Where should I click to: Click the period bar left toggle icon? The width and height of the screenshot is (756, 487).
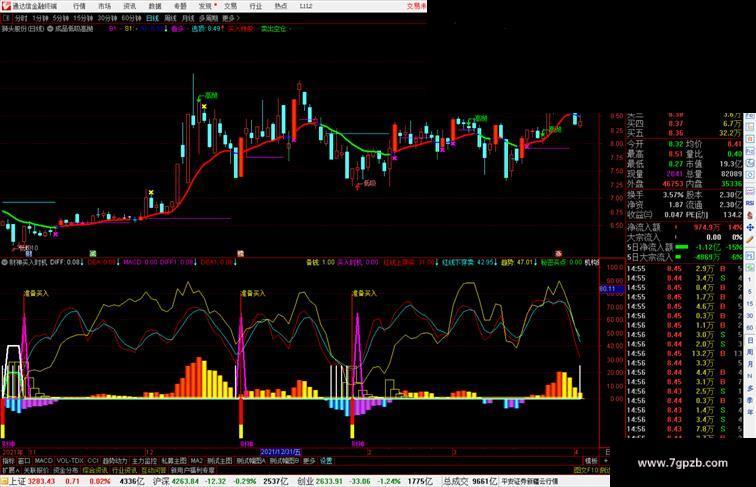(x=6, y=18)
